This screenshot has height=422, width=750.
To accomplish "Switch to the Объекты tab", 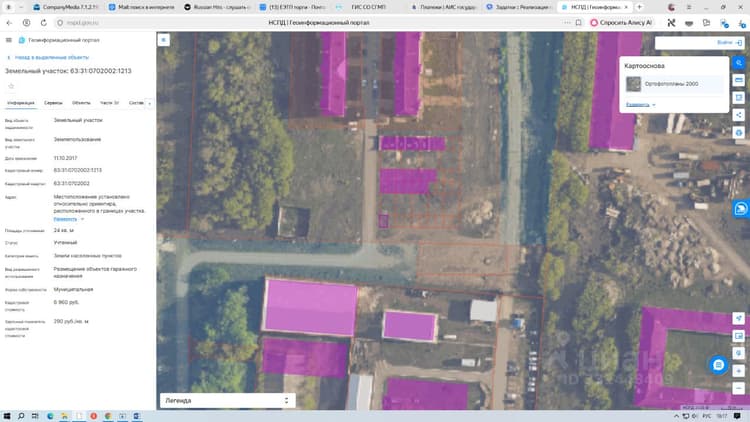I will pyautogui.click(x=81, y=103).
